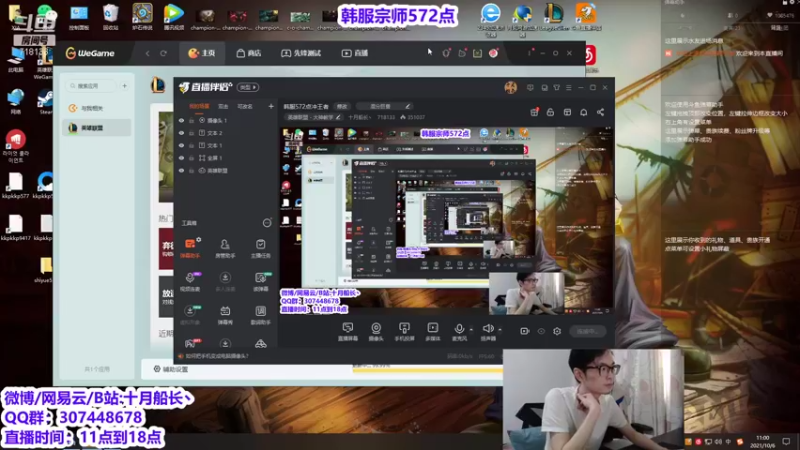
Task: Add a 直播伴侣 screen capture source
Action: pos(348,331)
